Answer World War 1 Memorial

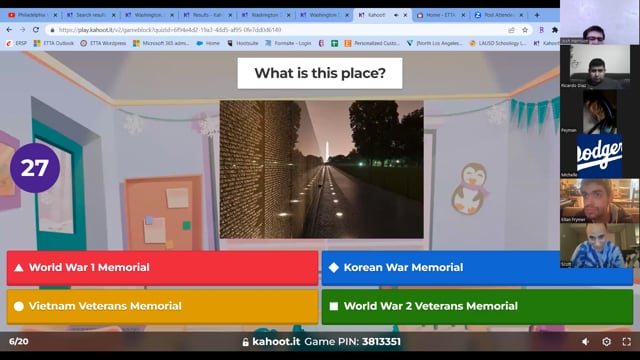pyautogui.click(x=162, y=268)
